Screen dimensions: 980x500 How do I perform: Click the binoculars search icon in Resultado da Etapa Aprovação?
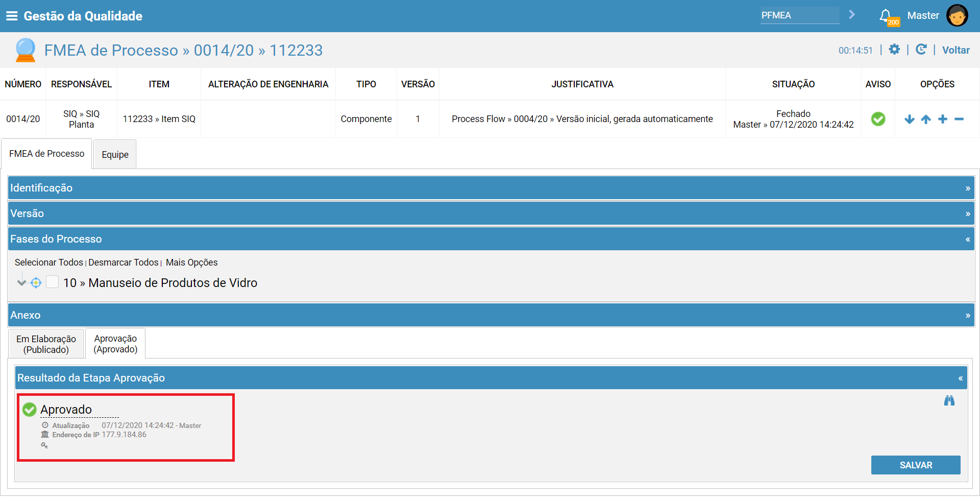[949, 400]
